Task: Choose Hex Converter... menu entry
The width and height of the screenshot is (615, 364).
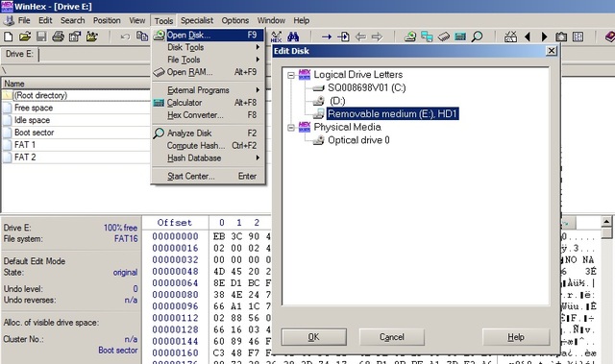Action: [x=209, y=115]
